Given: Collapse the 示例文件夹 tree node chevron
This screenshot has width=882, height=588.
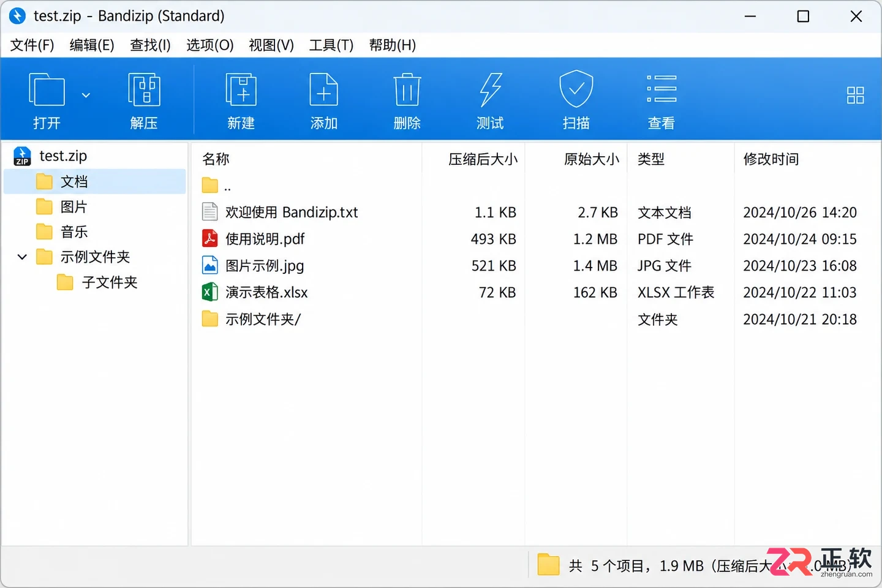Looking at the screenshot, I should click(22, 257).
